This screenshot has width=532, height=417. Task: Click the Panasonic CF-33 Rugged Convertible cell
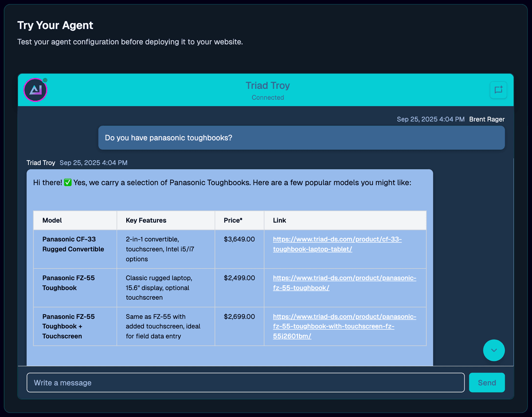coord(73,244)
